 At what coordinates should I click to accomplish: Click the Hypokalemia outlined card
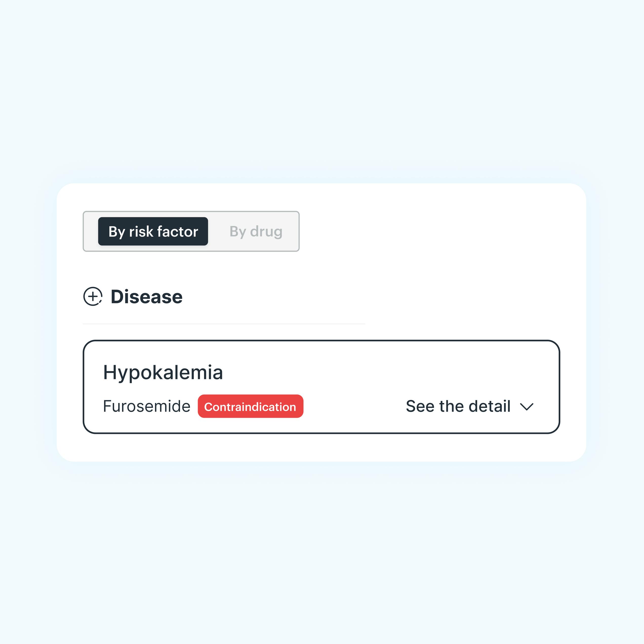[321, 387]
